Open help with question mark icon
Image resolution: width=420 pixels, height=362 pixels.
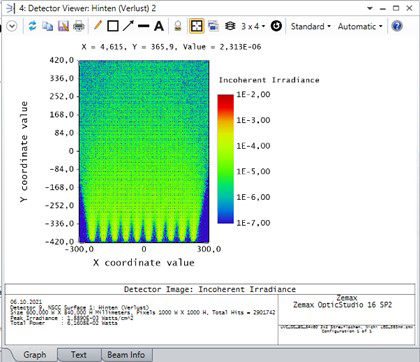tap(397, 26)
